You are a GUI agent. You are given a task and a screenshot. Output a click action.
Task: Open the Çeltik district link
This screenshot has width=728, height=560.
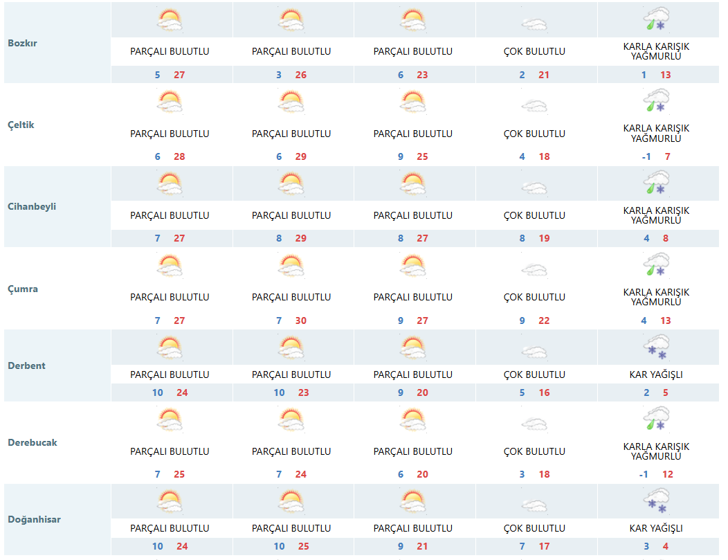coord(21,125)
